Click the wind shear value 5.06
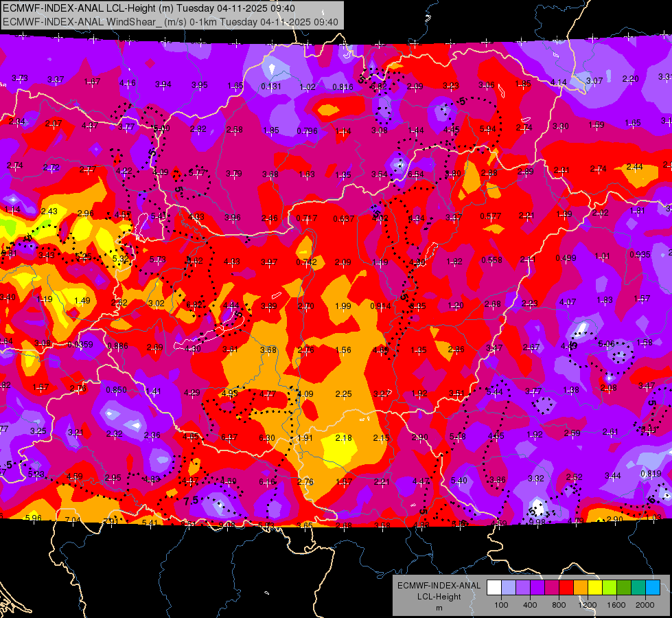The image size is (672, 618). [606, 343]
